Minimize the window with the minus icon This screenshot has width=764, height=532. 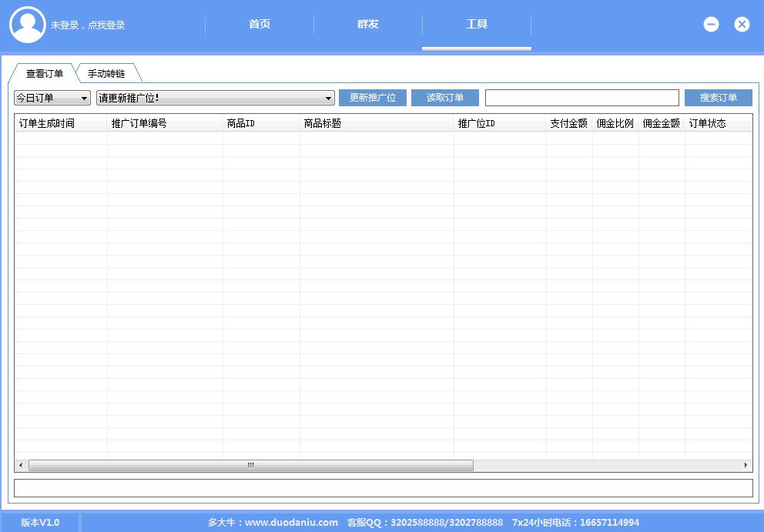coord(711,25)
